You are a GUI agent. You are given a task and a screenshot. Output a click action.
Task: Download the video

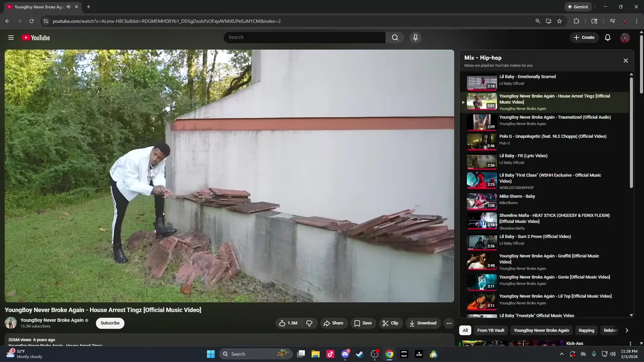click(423, 323)
